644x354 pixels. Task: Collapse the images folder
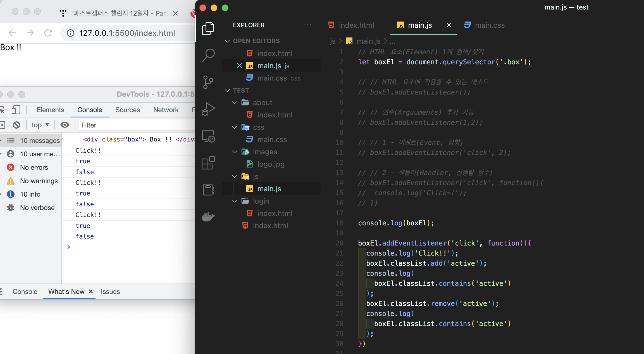(235, 152)
